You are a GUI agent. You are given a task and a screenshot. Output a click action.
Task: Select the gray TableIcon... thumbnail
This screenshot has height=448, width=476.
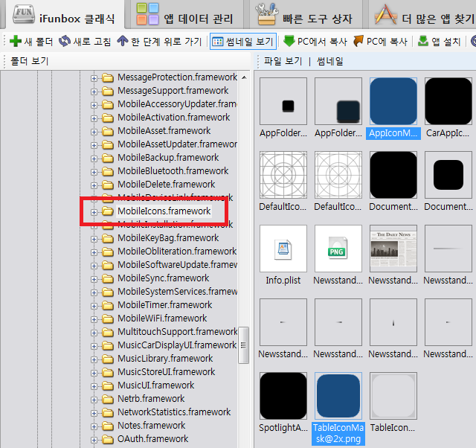click(393, 396)
